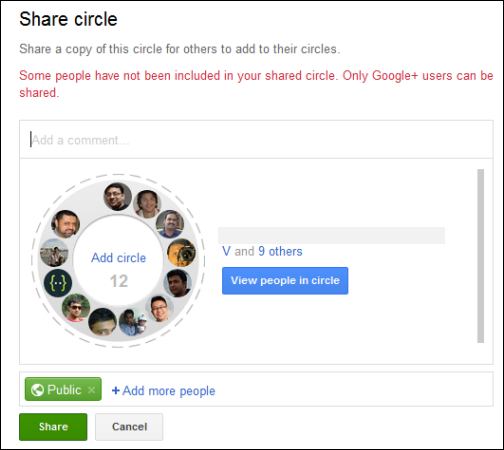Click the Add more people link
This screenshot has width=504, height=450.
tap(169, 391)
